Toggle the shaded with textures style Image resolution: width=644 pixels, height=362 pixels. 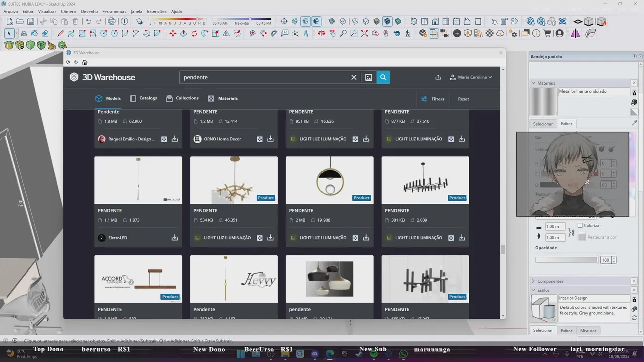pyautogui.click(x=387, y=21)
